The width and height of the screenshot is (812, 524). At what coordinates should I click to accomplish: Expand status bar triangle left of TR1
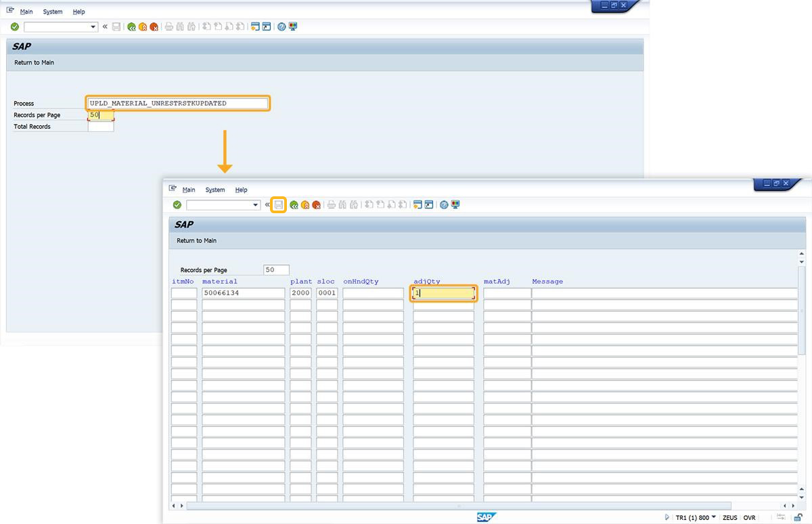[x=667, y=517]
